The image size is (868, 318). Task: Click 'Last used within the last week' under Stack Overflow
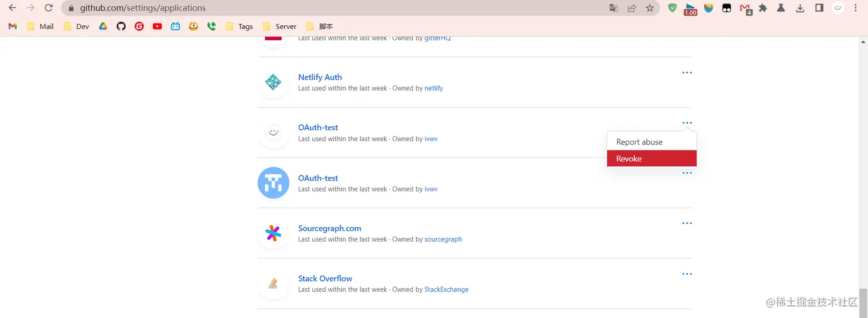pos(343,290)
